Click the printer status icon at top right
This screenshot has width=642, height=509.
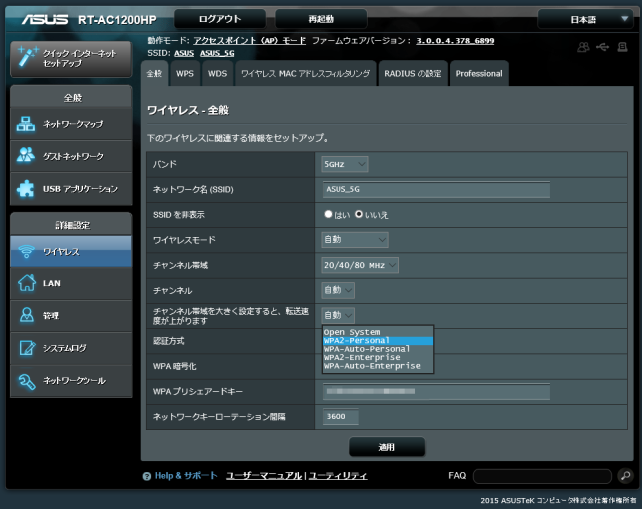point(622,47)
